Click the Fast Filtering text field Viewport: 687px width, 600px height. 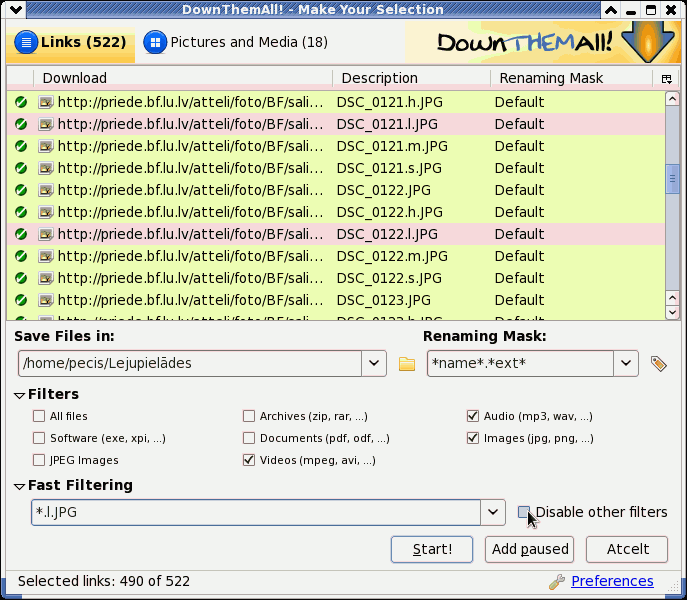[256, 512]
